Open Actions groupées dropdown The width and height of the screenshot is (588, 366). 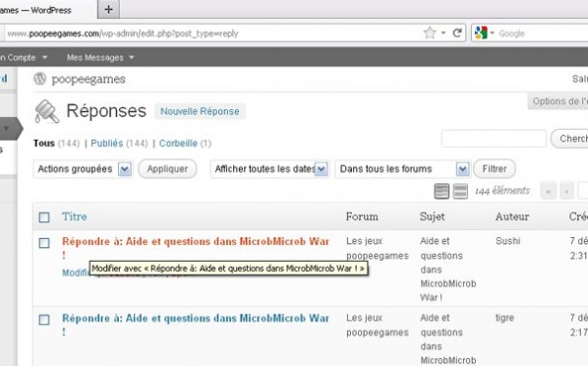coord(84,169)
